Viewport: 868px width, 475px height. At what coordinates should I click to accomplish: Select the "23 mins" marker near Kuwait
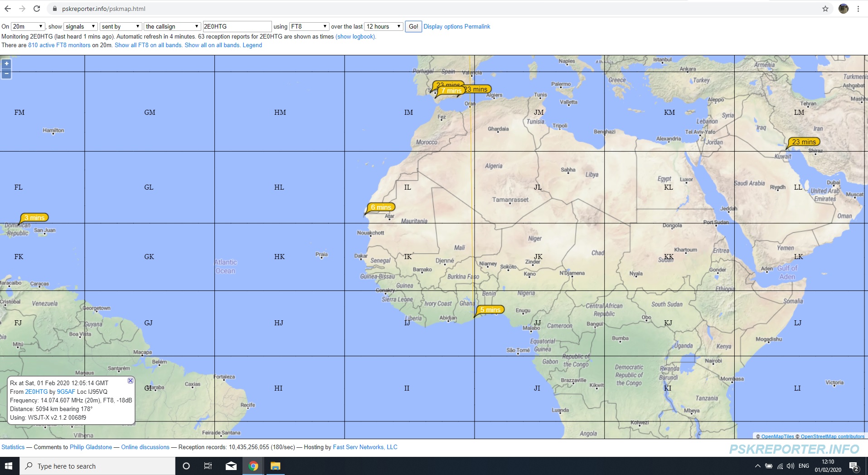[803, 142]
